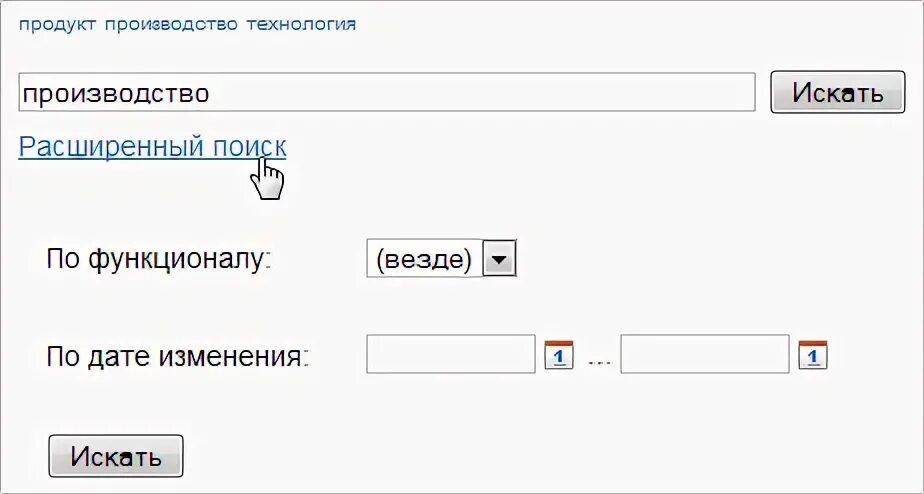Click into the end date input field
924x494 pixels.
(x=705, y=354)
